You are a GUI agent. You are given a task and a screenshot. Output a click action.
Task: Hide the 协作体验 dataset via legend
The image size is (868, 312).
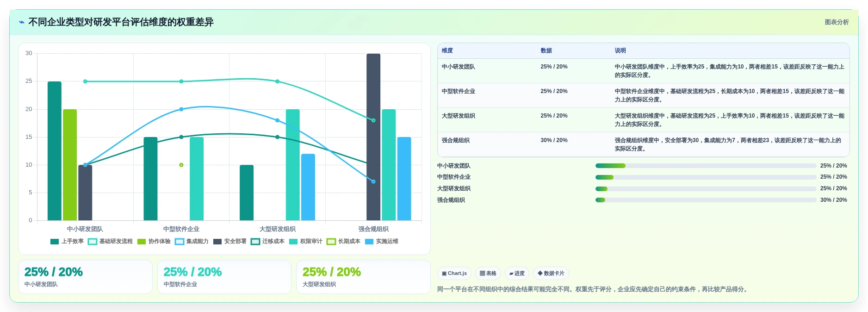click(154, 241)
